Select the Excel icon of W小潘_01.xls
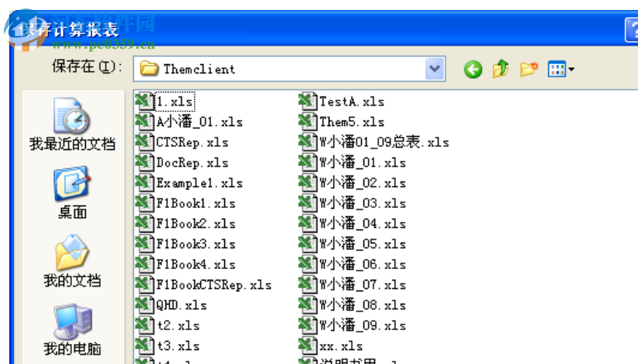 (308, 162)
